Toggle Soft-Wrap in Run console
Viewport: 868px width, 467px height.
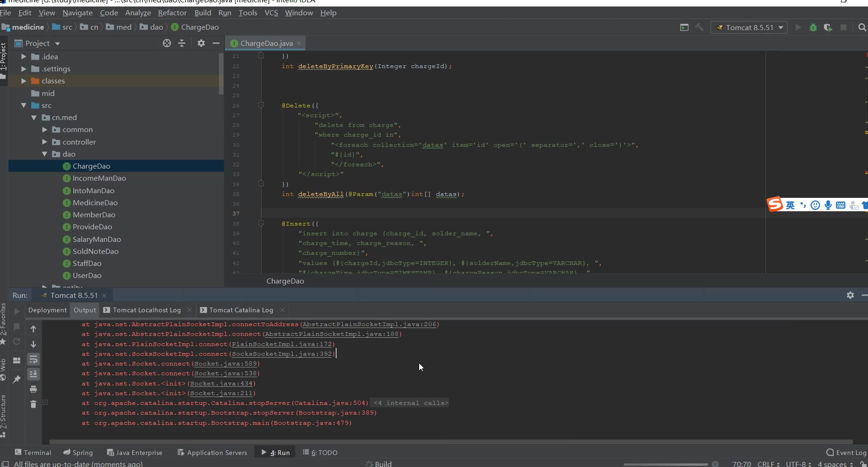(x=33, y=360)
